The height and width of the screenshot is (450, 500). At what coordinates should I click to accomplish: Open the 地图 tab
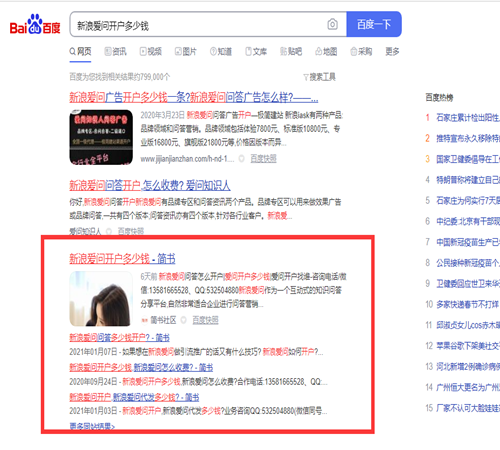pyautogui.click(x=326, y=51)
